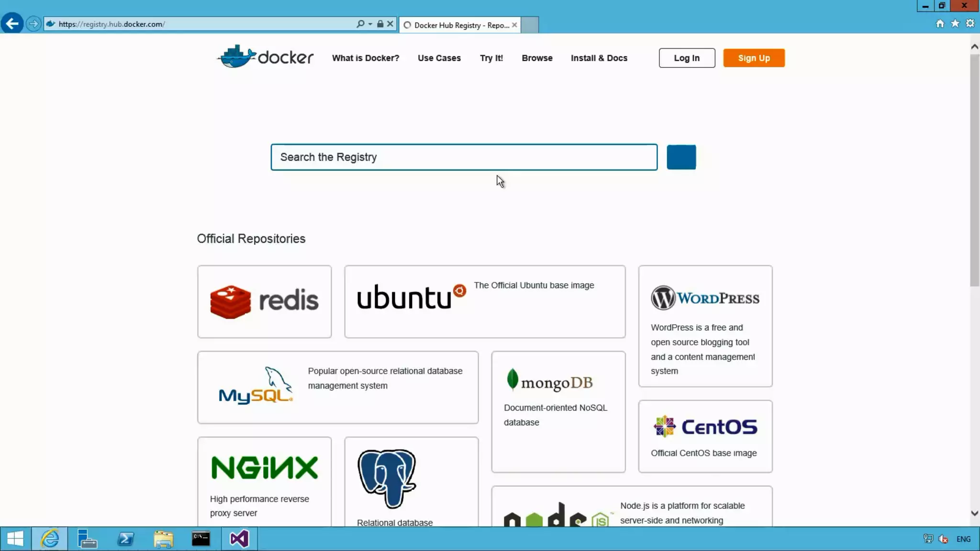Click the vertical scrollbar thumb
This screenshot has height=551, width=980.
tap(974, 170)
